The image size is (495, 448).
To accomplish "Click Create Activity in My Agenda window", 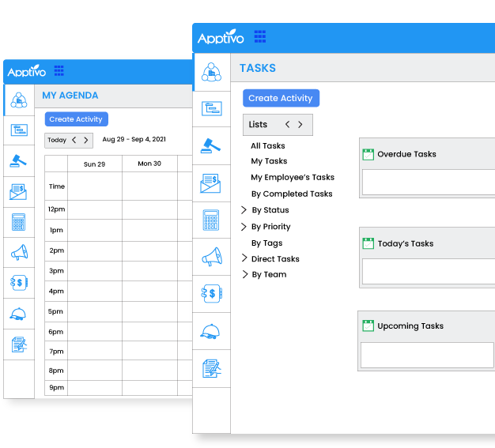I will pyautogui.click(x=77, y=119).
